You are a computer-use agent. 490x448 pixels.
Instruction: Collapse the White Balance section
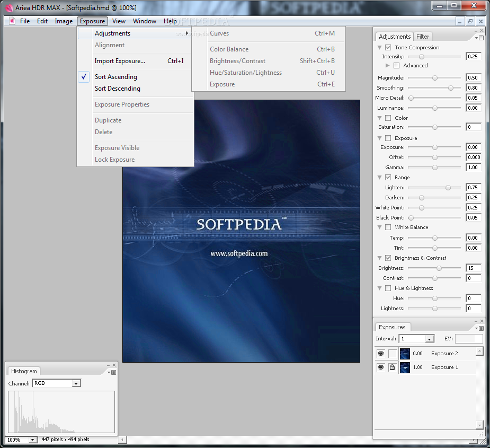(x=379, y=227)
